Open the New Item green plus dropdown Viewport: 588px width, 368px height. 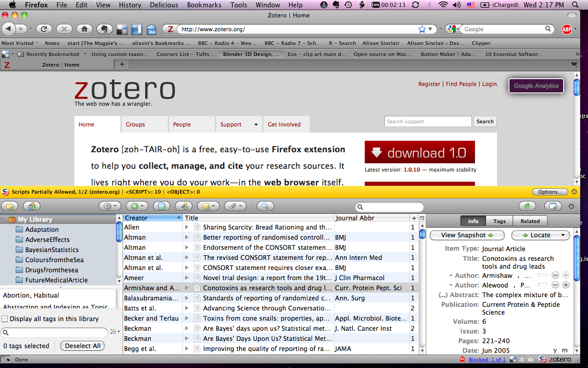click(x=137, y=207)
